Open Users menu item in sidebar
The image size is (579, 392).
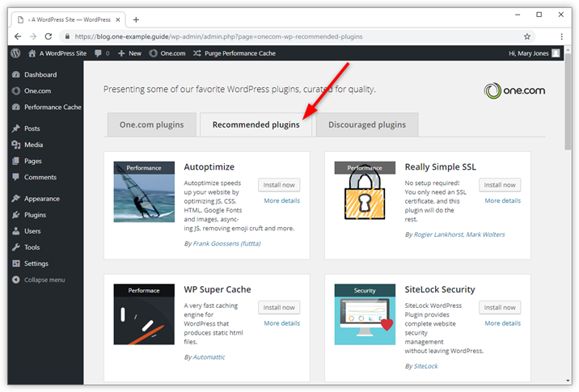point(32,231)
